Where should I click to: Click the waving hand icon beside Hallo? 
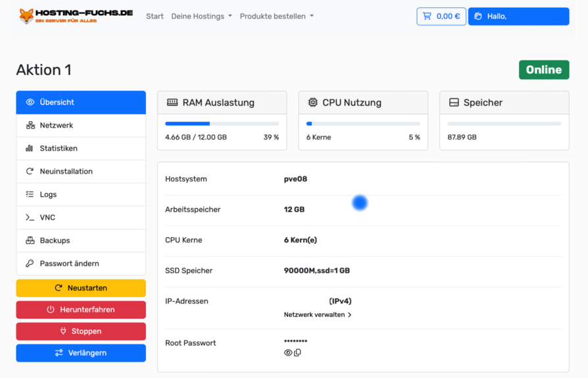click(478, 16)
